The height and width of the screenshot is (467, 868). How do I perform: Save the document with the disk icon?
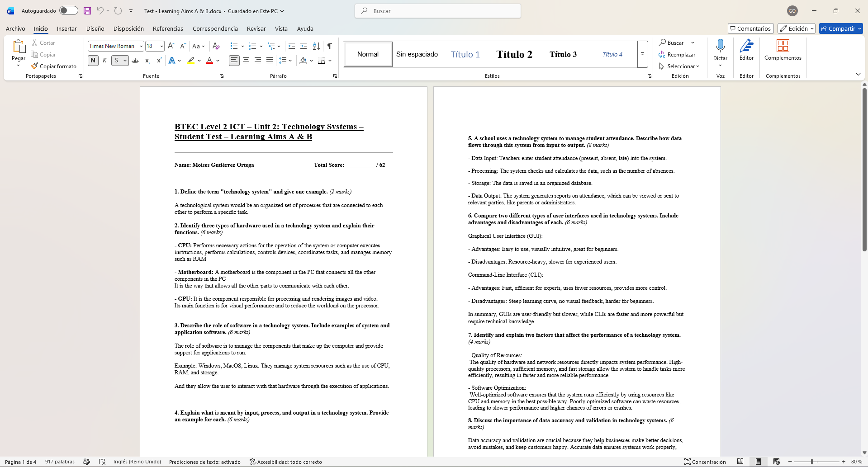tap(87, 11)
